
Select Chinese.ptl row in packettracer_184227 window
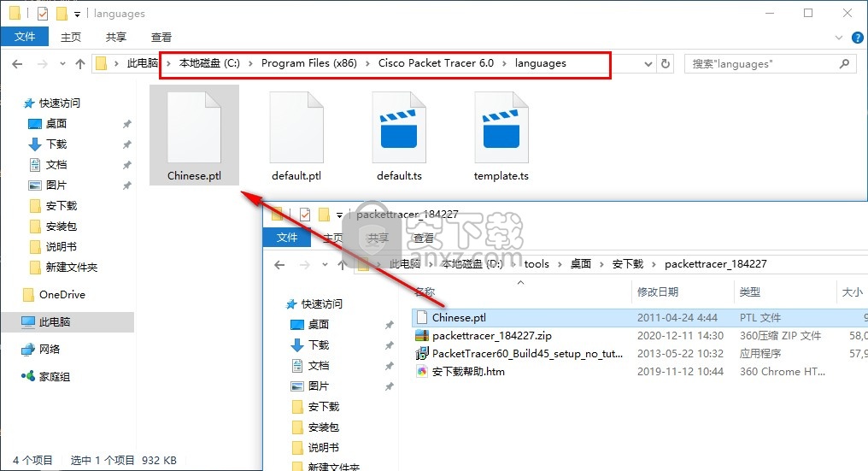(x=640, y=317)
